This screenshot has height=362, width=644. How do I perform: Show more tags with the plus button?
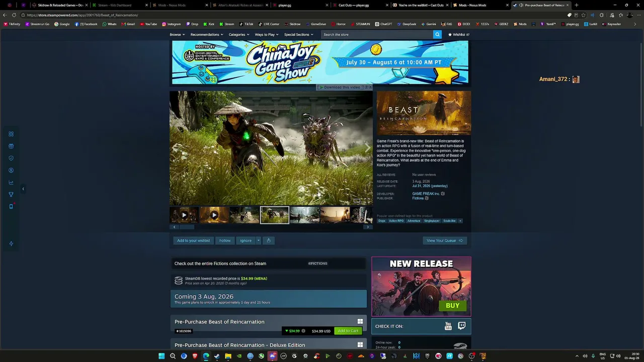pyautogui.click(x=460, y=221)
